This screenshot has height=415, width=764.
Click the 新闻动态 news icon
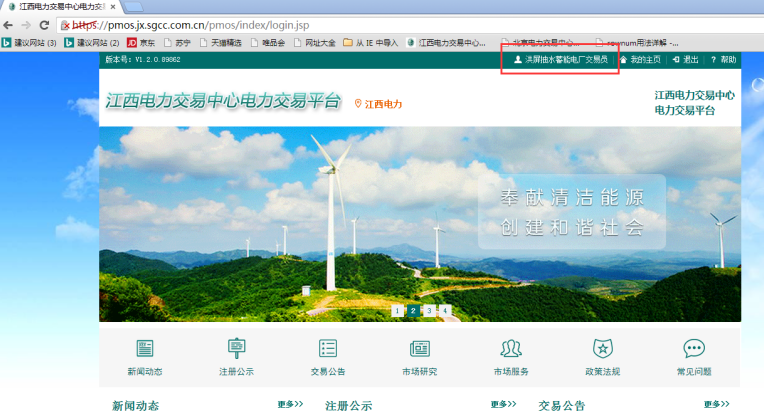tap(145, 348)
